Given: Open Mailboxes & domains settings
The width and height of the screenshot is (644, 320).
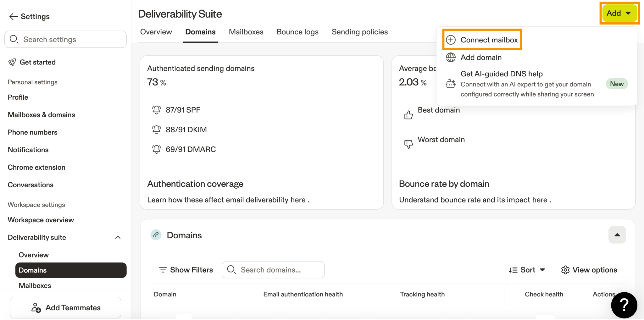Looking at the screenshot, I should (x=41, y=115).
